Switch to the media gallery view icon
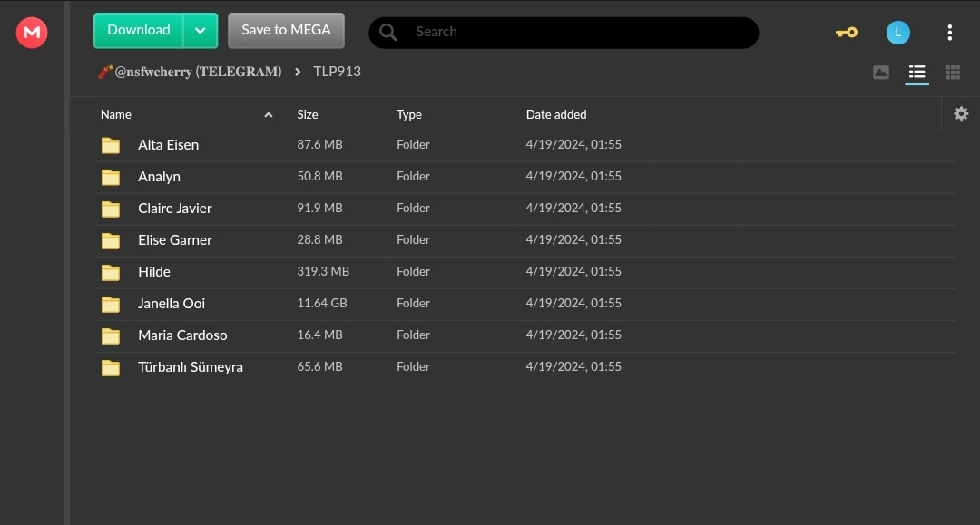The image size is (980, 525). [x=880, y=73]
